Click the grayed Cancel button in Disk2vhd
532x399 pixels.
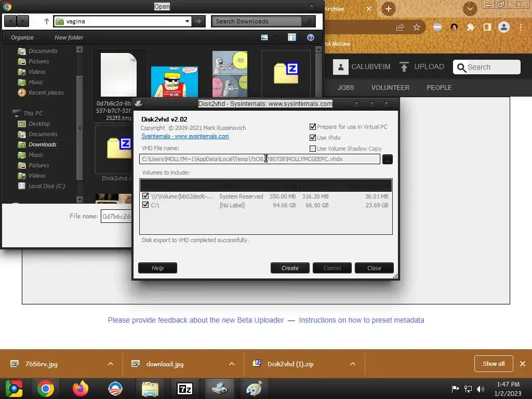(332, 268)
